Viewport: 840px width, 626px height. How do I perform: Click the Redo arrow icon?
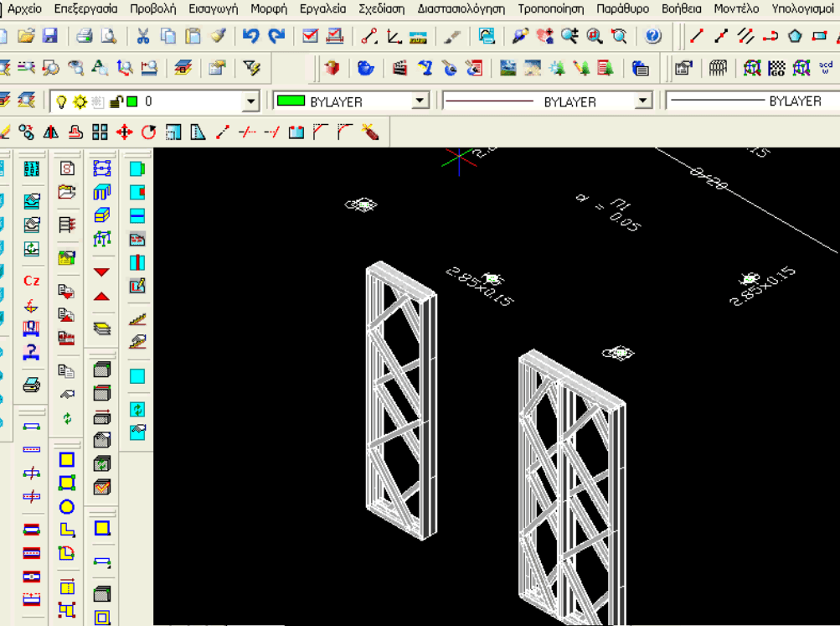pos(276,36)
